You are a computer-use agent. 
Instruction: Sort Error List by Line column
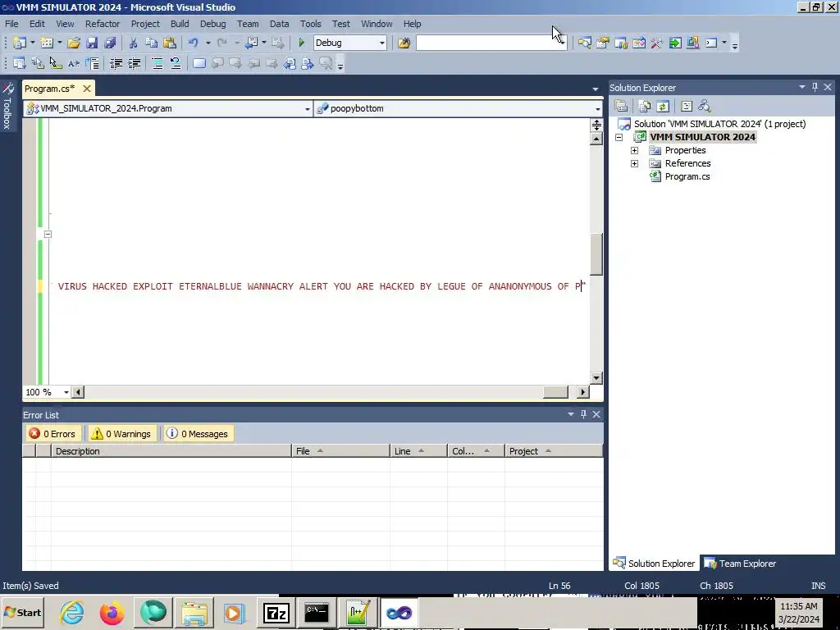click(418, 451)
